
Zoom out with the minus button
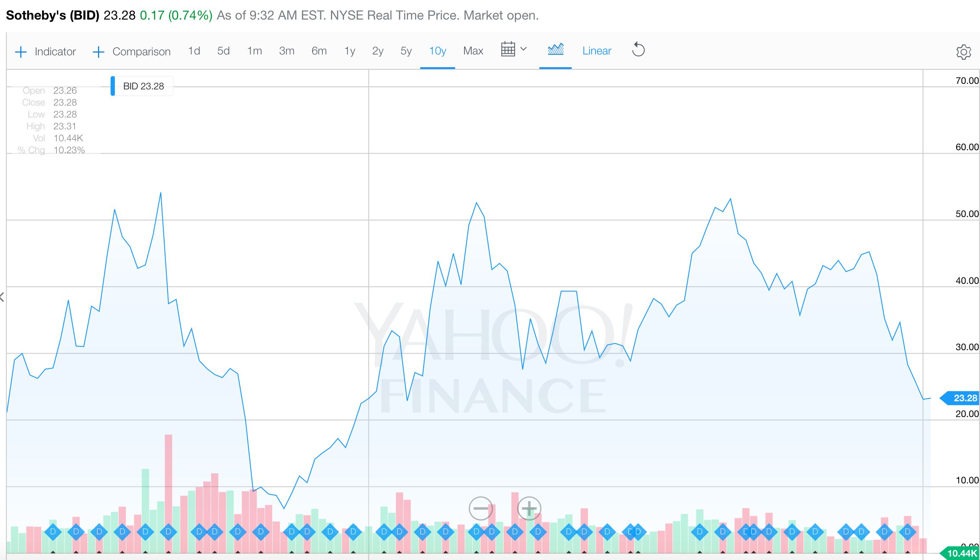pos(481,508)
